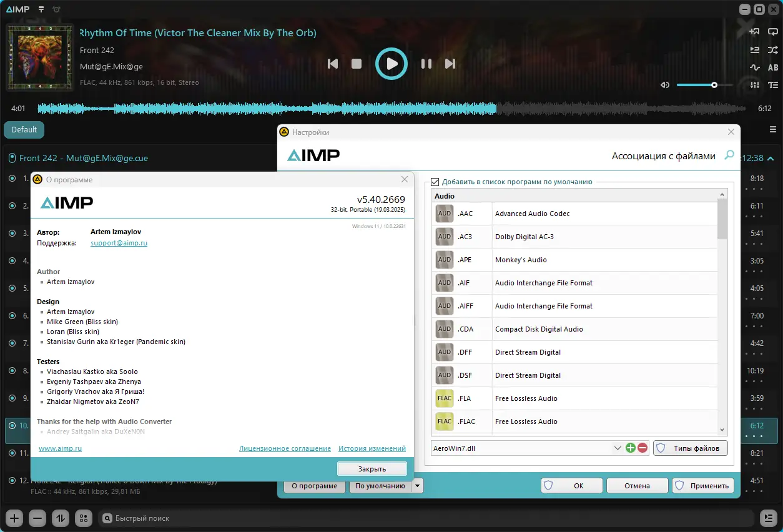Click the green plus icon beside AeroWin7.dll

click(x=631, y=448)
